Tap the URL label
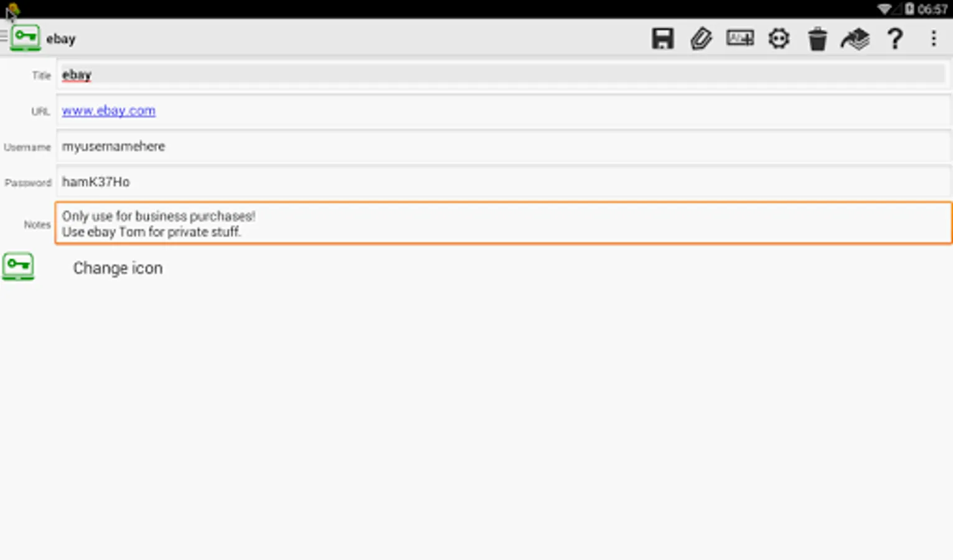Screen dimensions: 953x560 (x=40, y=111)
